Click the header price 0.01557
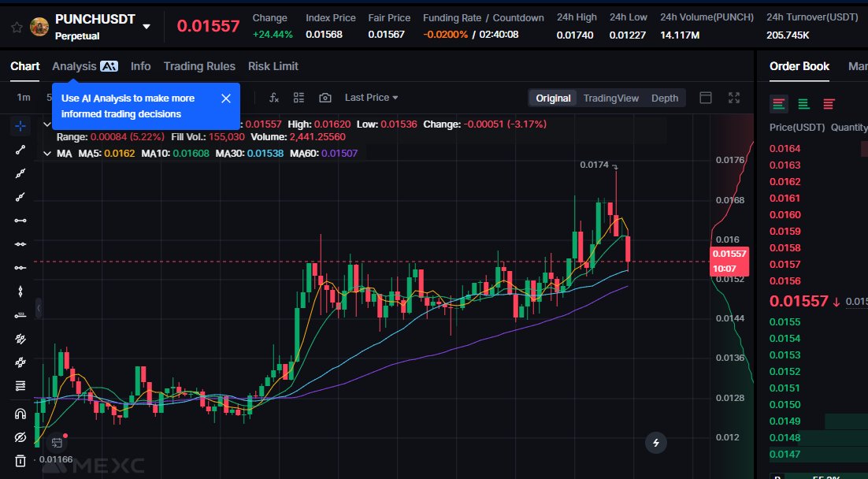Screen dimensions: 868x479 click(x=208, y=26)
